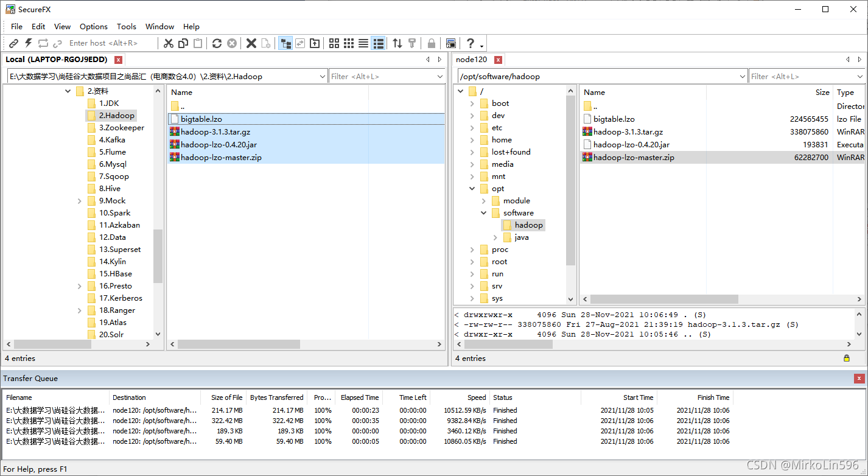The height and width of the screenshot is (476, 868).
Task: Select local file hadoop-3.1.3.tar.gz
Action: 215,132
